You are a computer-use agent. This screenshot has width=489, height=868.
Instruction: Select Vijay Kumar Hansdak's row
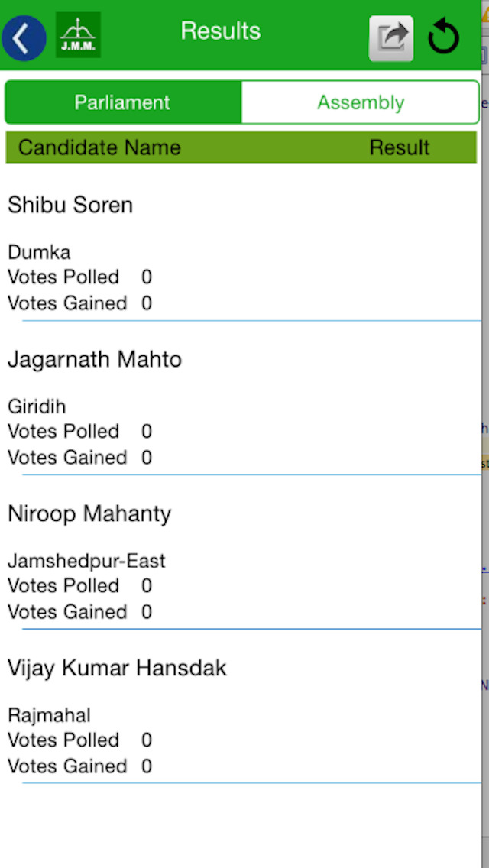tap(117, 668)
